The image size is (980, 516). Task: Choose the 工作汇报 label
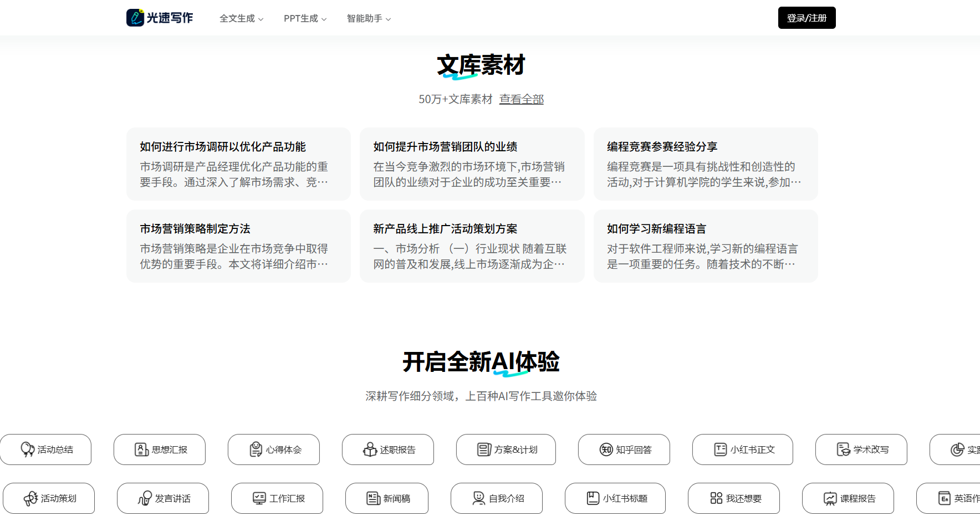pyautogui.click(x=287, y=498)
